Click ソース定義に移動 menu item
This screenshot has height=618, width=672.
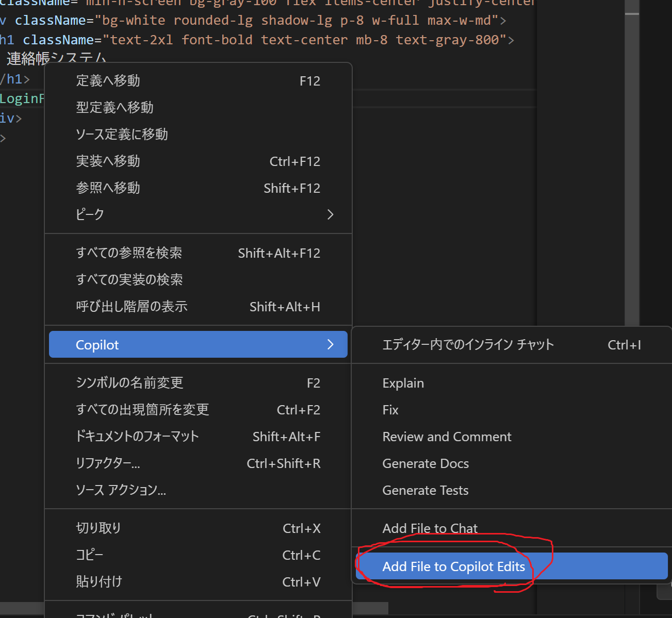click(x=198, y=135)
